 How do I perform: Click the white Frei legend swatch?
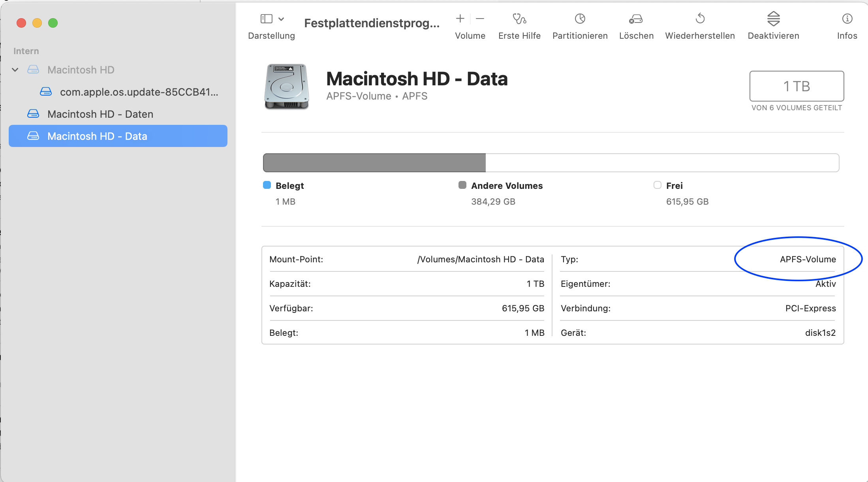click(x=657, y=185)
